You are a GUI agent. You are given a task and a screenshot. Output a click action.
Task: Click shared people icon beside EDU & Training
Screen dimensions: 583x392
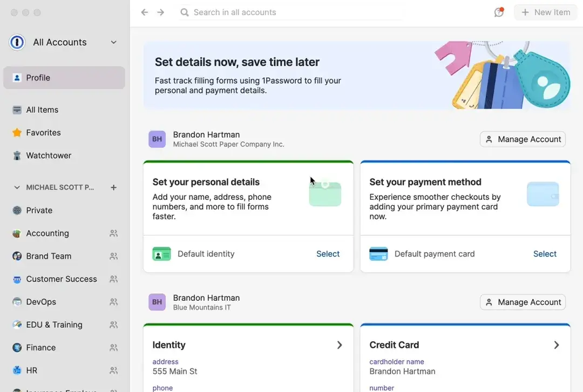click(114, 325)
